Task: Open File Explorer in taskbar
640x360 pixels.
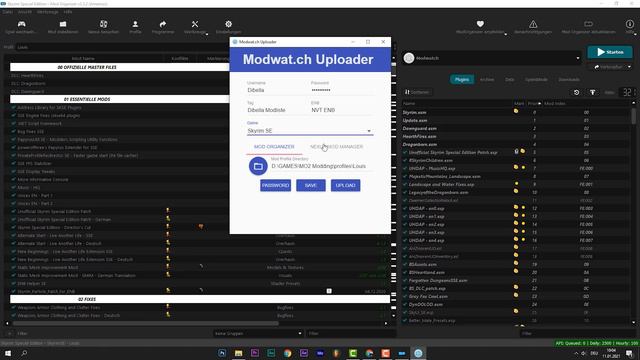Action: tap(238, 353)
